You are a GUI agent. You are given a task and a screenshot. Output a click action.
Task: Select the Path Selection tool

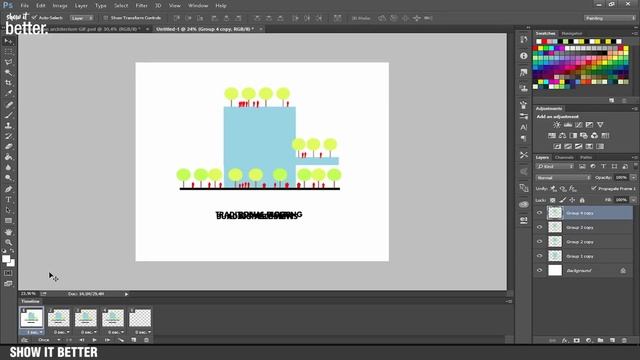(8, 210)
